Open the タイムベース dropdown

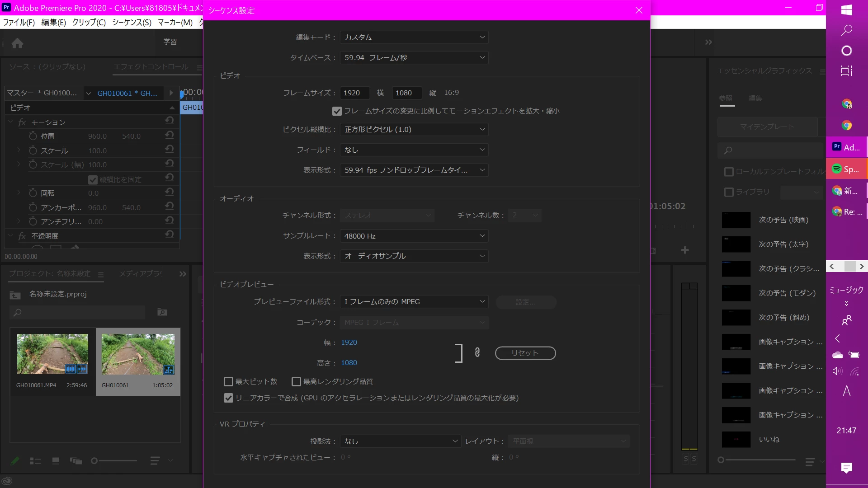pos(414,57)
